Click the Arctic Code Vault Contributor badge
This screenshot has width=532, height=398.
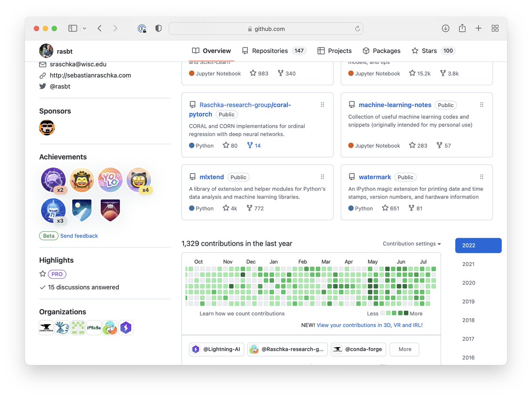click(82, 210)
